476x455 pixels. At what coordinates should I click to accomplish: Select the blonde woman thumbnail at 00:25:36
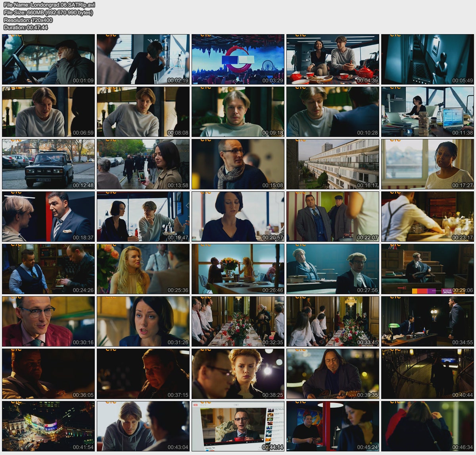coord(143,269)
